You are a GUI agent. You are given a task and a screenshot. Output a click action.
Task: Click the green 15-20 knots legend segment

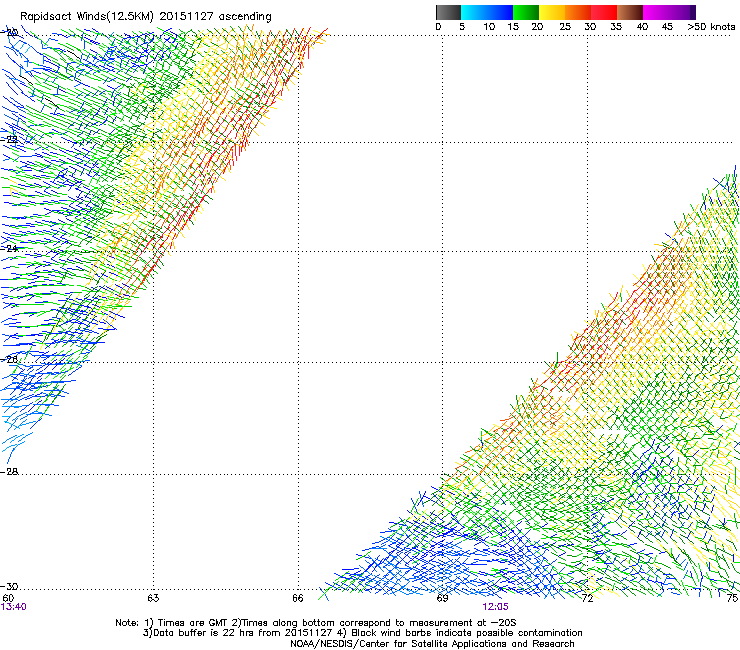point(526,12)
